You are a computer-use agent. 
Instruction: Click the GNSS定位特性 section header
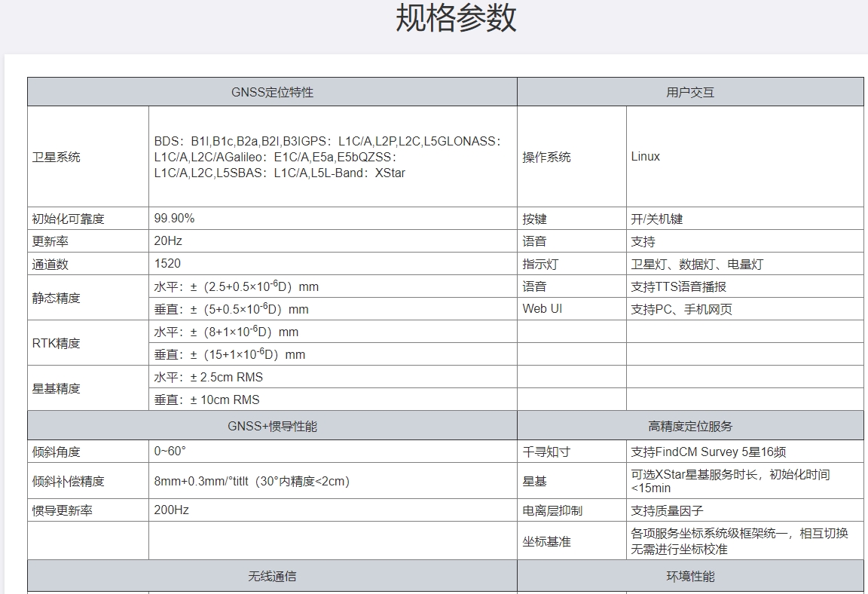(272, 92)
